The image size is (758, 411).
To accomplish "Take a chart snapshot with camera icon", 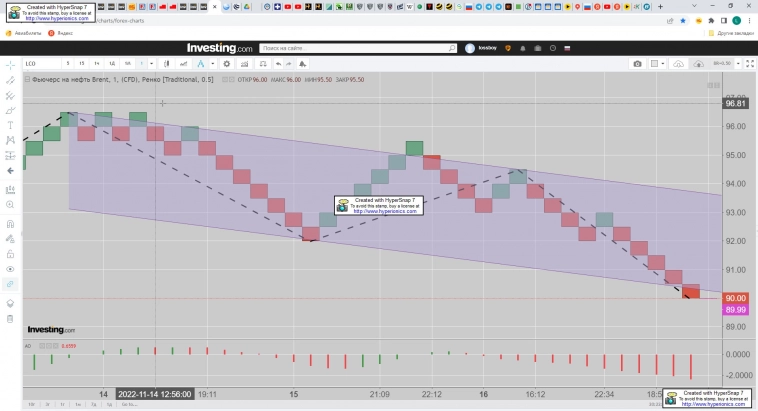I will [638, 64].
